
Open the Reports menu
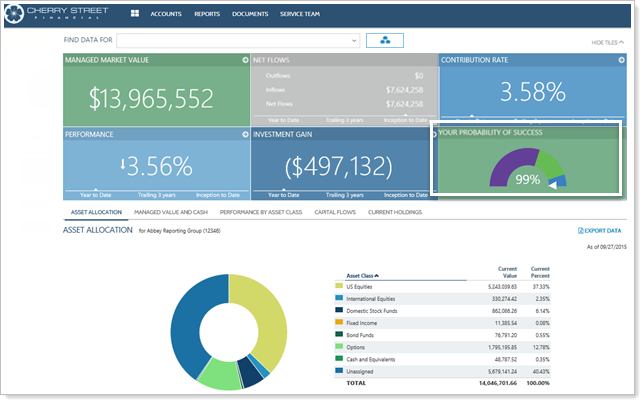(x=207, y=16)
